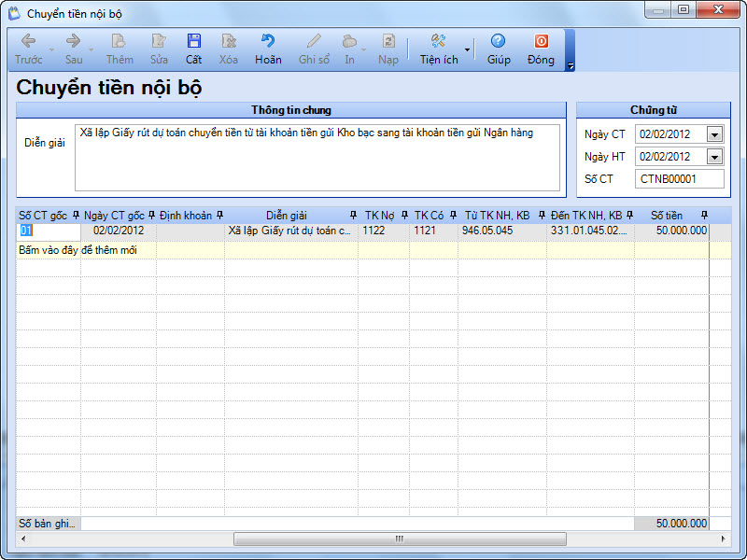
Task: Go to next voucher with Sau
Action: pos(74,49)
